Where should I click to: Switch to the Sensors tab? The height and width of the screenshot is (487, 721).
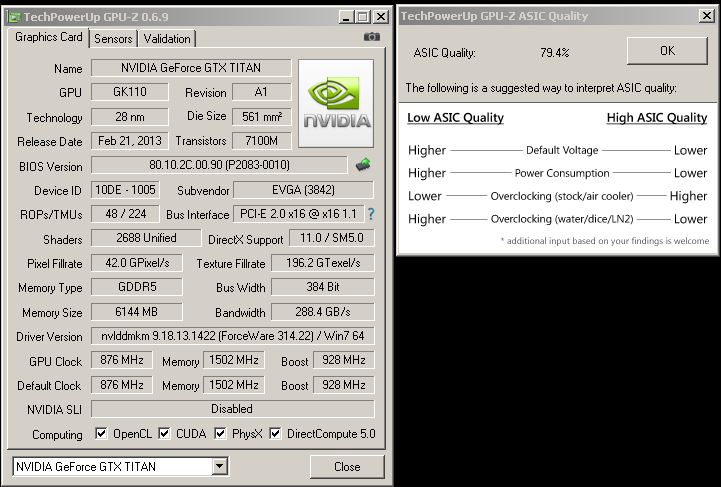pos(113,39)
